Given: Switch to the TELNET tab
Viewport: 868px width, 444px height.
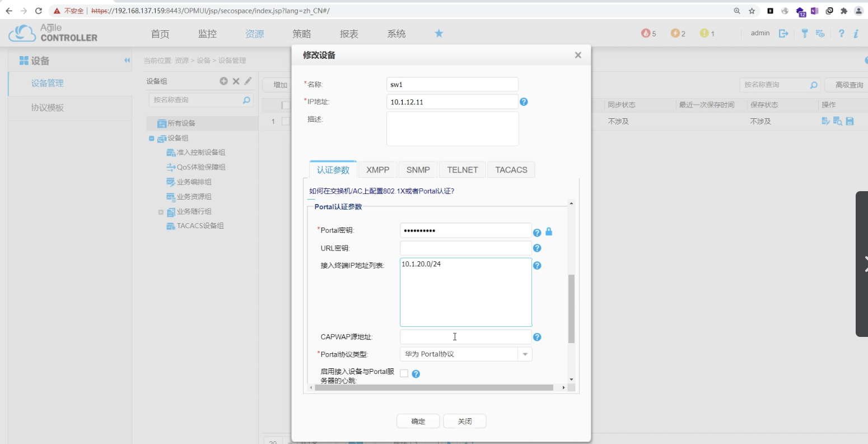Looking at the screenshot, I should pos(463,170).
